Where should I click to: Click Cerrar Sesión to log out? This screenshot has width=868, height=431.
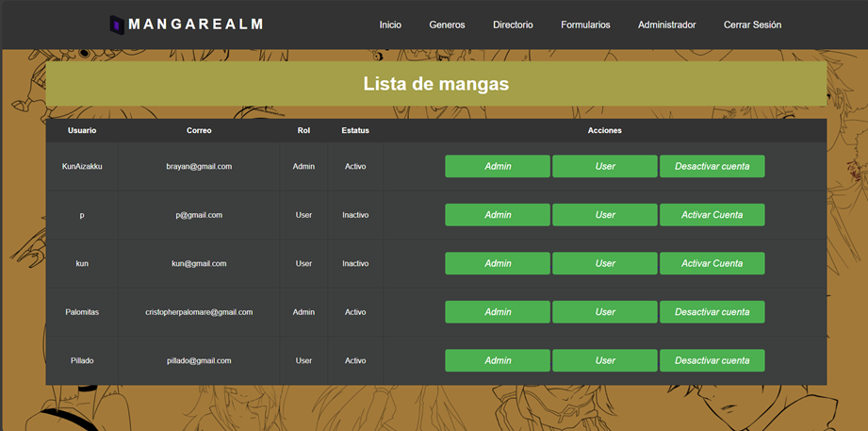coord(752,25)
